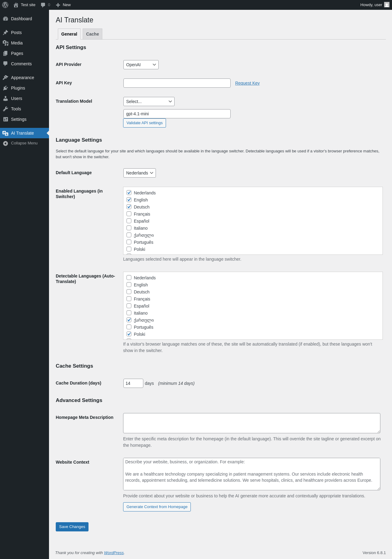Viewport: 392px width, 559px height.
Task: Click the WordPress logo icon
Action: pos(5,5)
